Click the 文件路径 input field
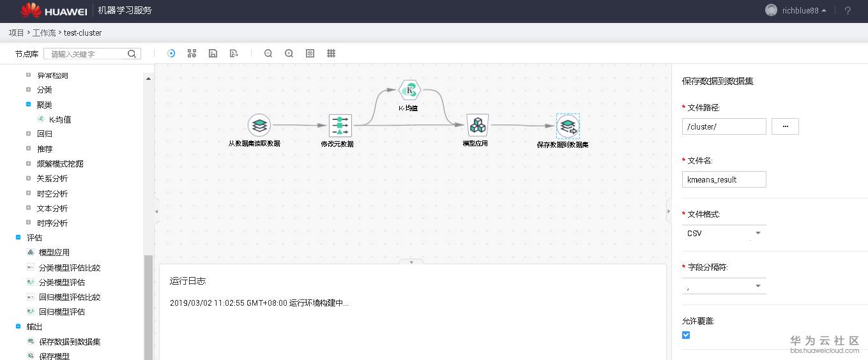Viewport: 868px width, 360px height. point(724,126)
